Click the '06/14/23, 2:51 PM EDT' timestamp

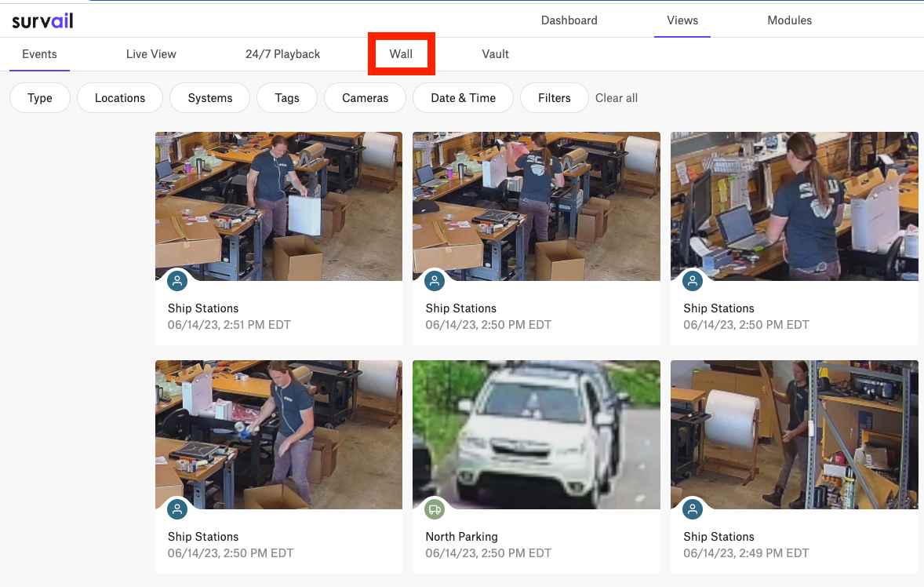229,325
